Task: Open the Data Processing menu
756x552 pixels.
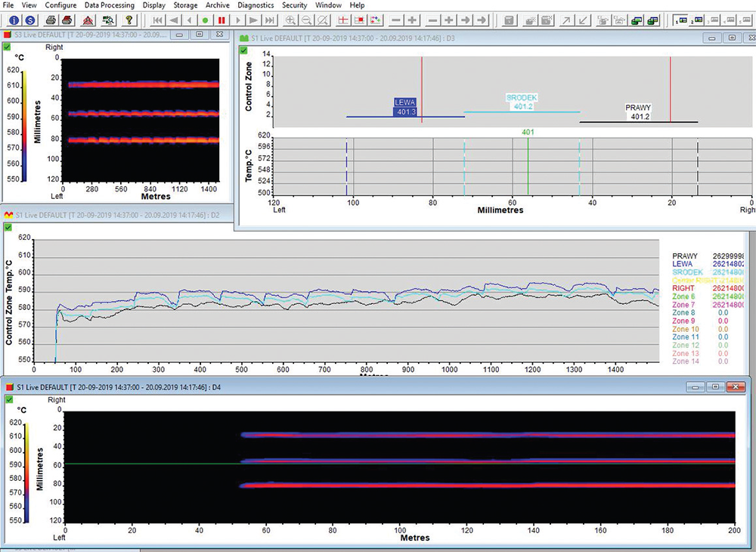Action: pos(109,5)
